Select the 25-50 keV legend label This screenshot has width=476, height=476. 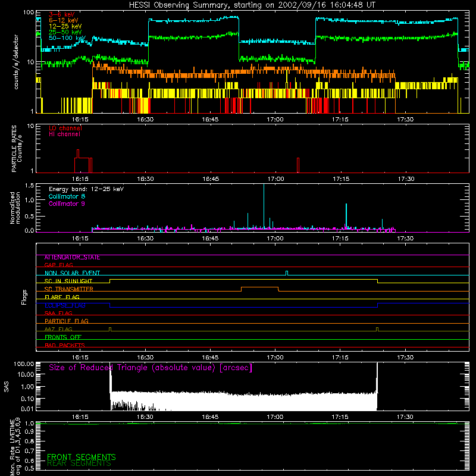pos(65,32)
